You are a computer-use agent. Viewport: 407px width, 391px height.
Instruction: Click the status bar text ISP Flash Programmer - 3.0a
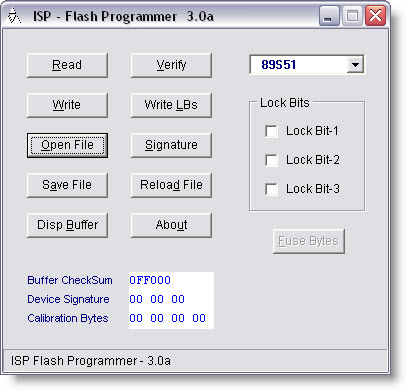(x=91, y=361)
